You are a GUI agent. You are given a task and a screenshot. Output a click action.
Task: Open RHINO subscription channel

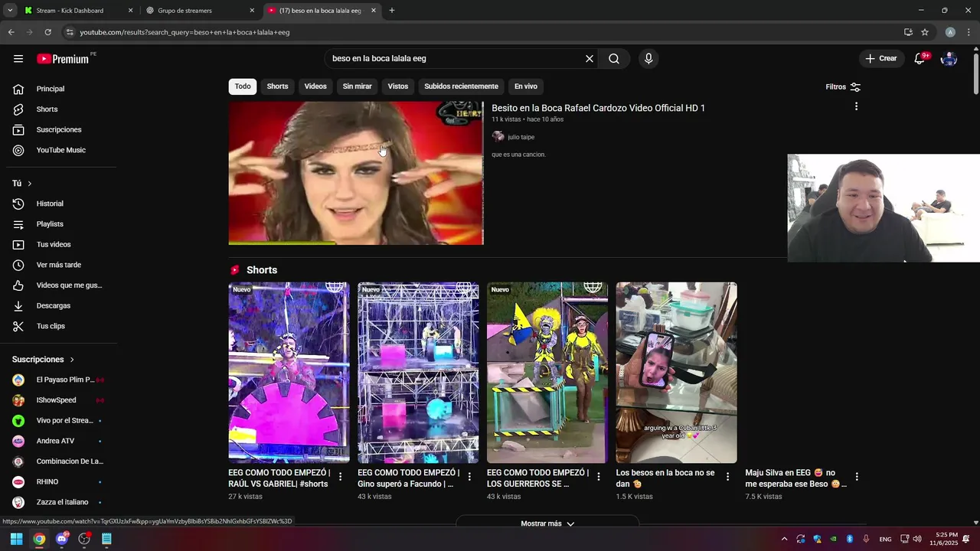tap(58, 482)
